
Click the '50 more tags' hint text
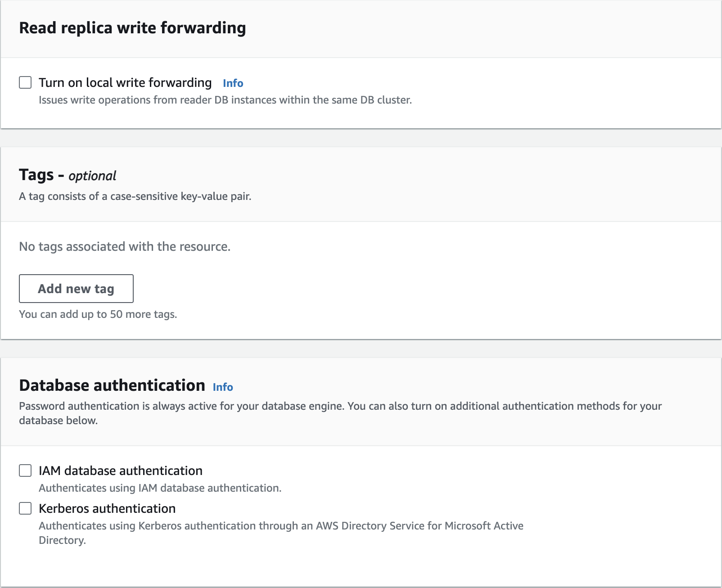98,314
